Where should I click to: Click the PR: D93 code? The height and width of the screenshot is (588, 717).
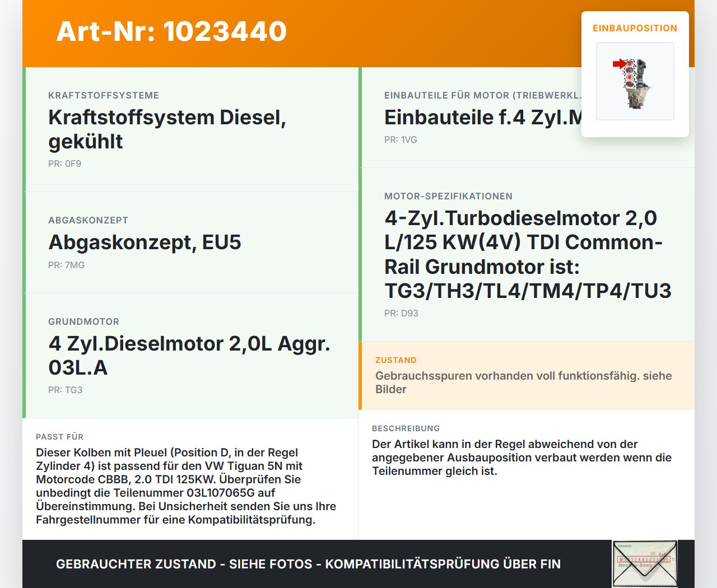pyautogui.click(x=401, y=313)
